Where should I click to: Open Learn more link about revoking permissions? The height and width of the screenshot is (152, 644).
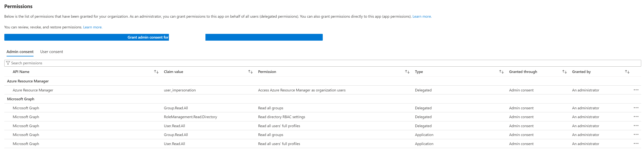pos(92,27)
